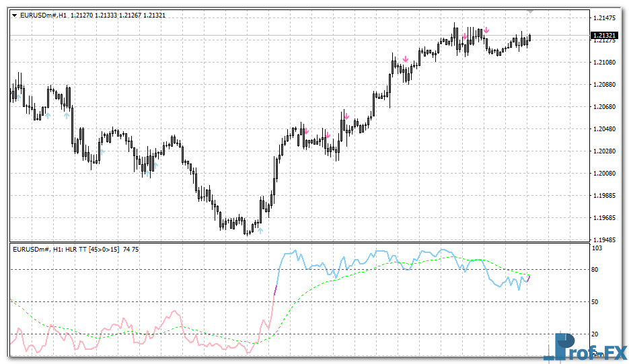Select the 80 level on indicator scale
629x364 pixels.
coord(593,270)
